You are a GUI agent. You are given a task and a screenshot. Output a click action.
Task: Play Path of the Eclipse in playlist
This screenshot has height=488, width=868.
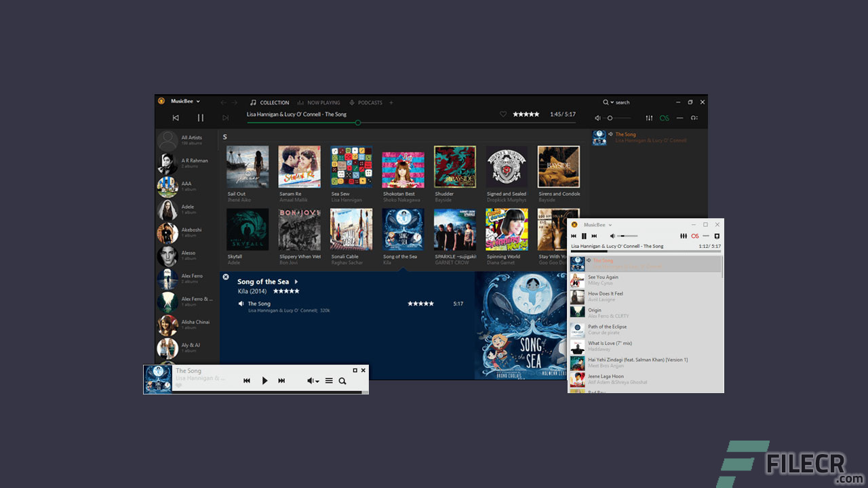[x=644, y=329]
